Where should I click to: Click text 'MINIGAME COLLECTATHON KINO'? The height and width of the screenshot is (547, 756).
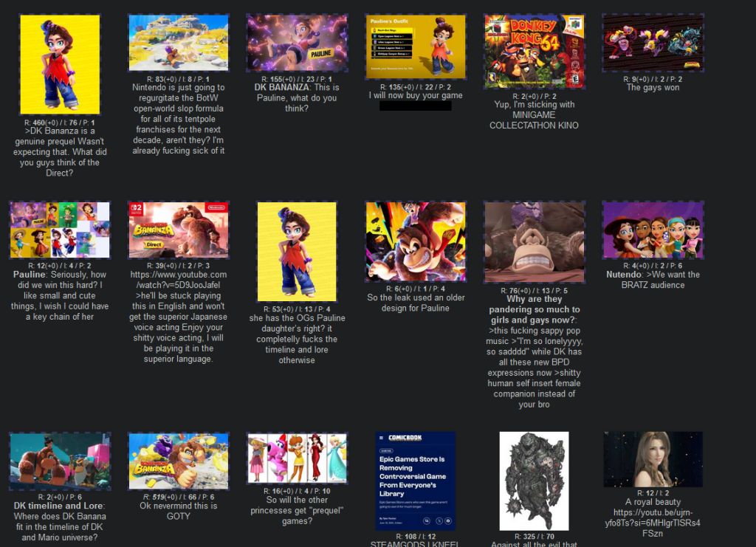(535, 120)
